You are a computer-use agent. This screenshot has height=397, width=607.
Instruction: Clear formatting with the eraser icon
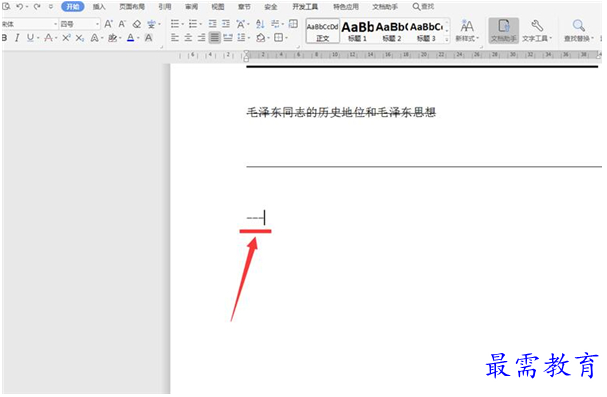[x=136, y=24]
